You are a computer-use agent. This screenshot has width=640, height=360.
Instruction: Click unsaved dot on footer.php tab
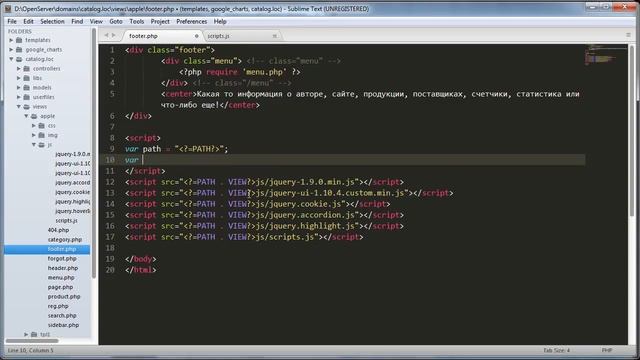pyautogui.click(x=196, y=36)
